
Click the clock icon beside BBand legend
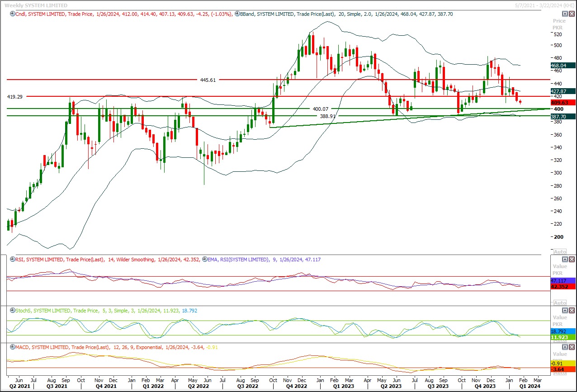point(237,14)
